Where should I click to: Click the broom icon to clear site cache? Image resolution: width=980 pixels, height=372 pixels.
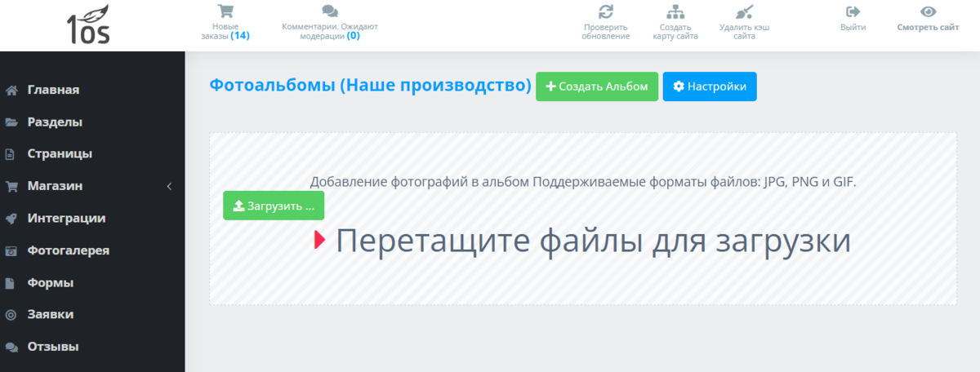pos(744,11)
